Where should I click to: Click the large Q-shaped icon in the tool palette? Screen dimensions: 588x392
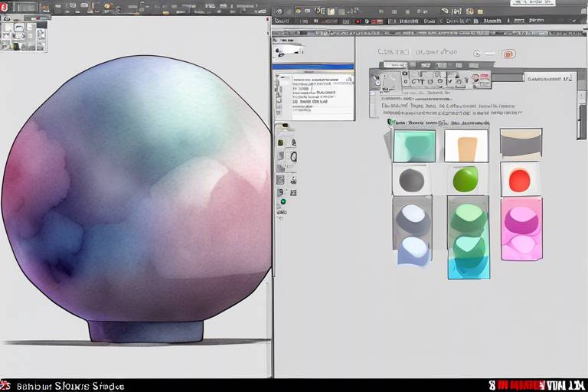point(293,156)
